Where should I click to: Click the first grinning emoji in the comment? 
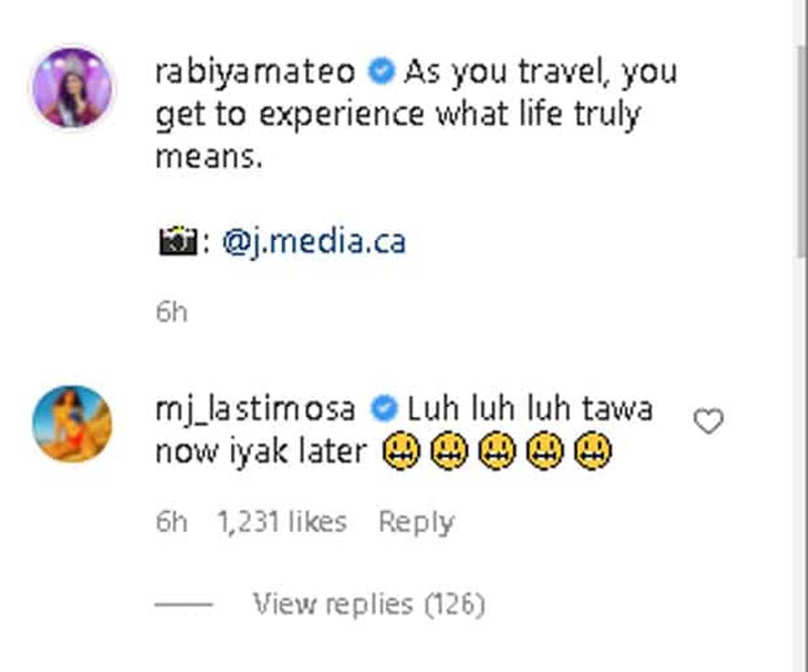[x=401, y=454]
